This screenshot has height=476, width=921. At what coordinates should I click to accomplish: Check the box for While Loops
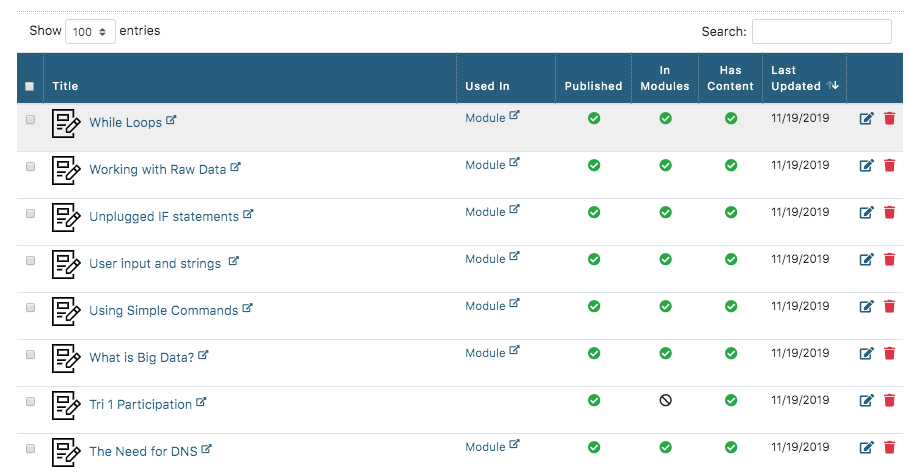[30, 119]
